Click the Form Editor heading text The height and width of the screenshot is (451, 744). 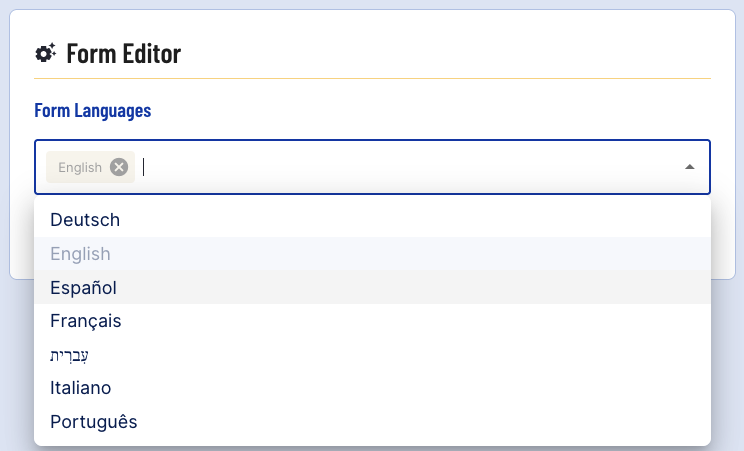click(x=123, y=54)
